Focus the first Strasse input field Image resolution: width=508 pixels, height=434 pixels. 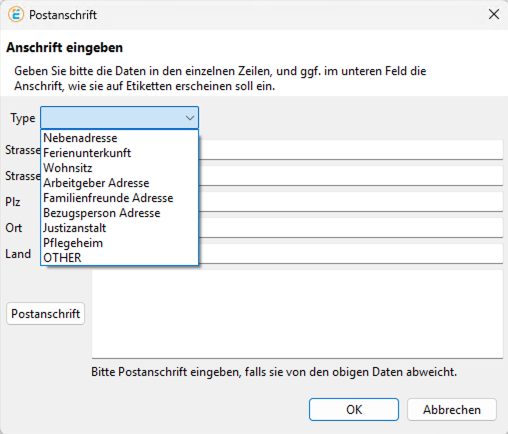pyautogui.click(x=351, y=150)
